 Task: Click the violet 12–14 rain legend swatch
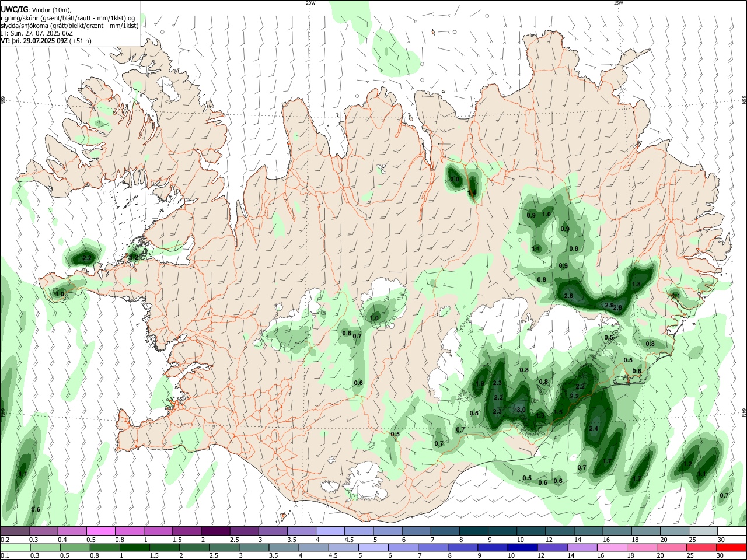pyautogui.click(x=551, y=548)
